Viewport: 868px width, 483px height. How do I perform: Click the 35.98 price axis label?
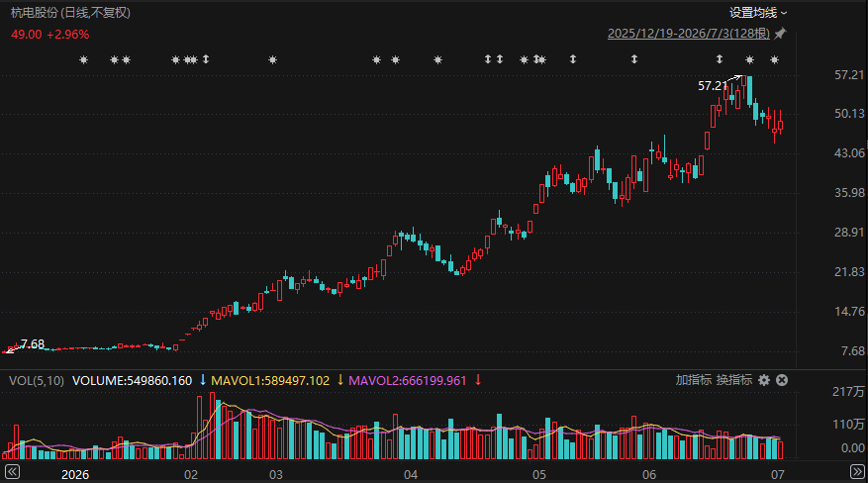click(849, 193)
